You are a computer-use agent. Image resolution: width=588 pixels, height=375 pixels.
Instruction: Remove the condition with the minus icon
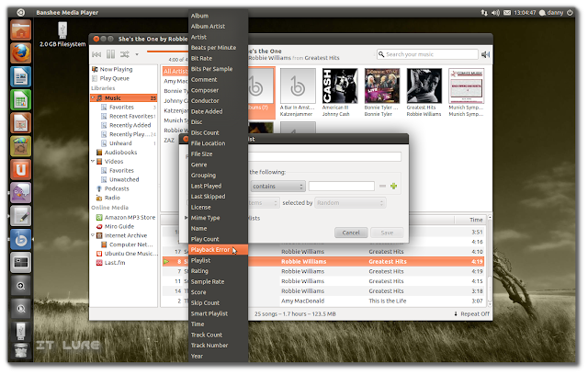(x=382, y=186)
